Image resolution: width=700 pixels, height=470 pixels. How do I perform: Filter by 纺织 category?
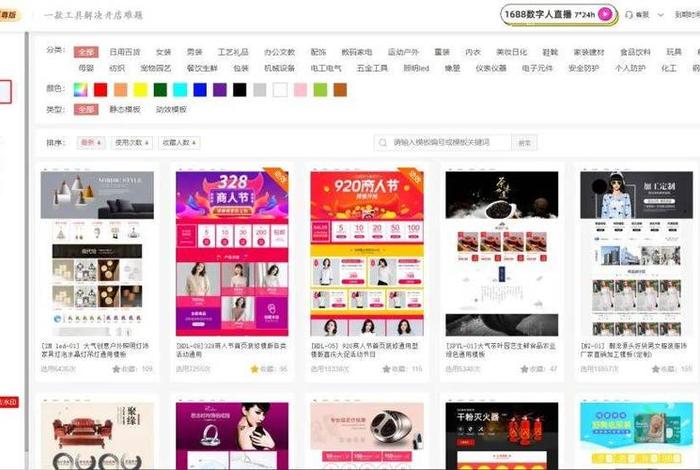pyautogui.click(x=117, y=68)
